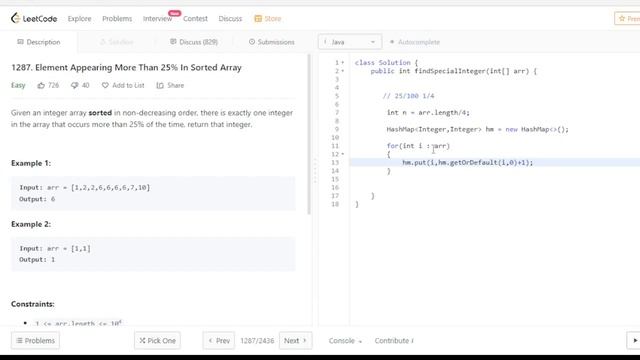Open the Problems navigation link
The height and width of the screenshot is (360, 640).
[117, 19]
